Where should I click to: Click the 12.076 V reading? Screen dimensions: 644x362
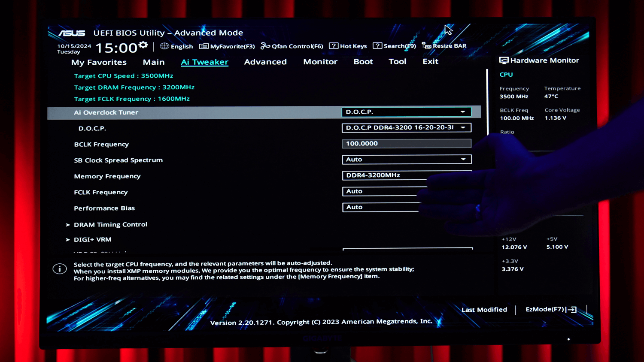pyautogui.click(x=514, y=247)
